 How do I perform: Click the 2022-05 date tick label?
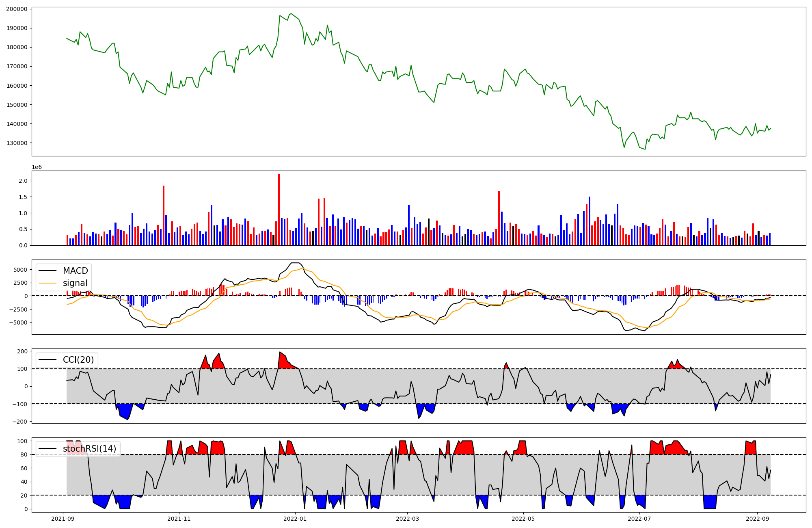(x=523, y=519)
